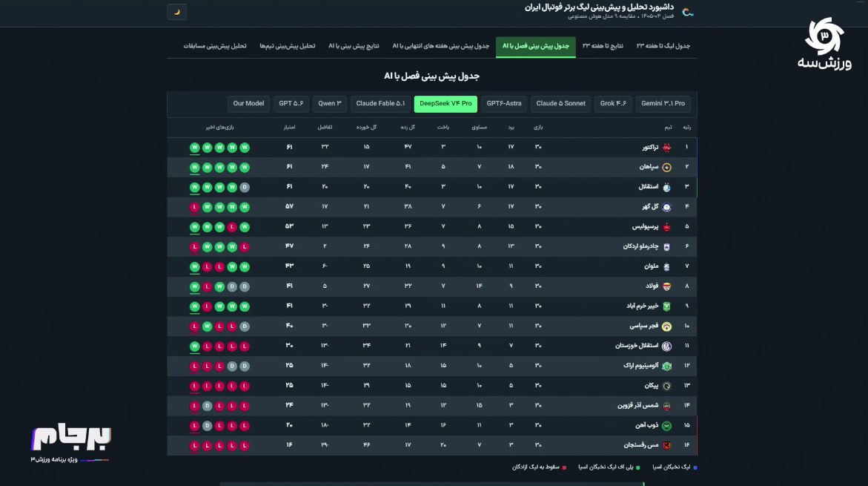Click the Fajr Sepasi team logo
The image size is (868, 486).
pos(666,326)
